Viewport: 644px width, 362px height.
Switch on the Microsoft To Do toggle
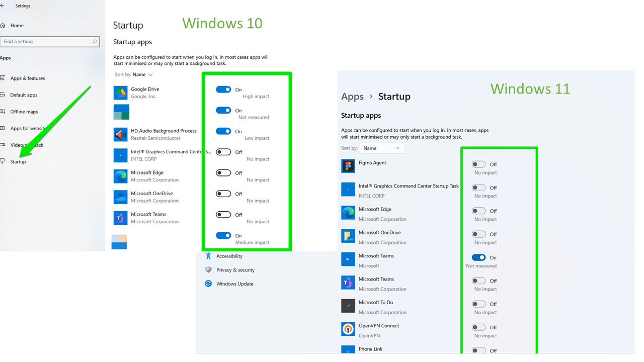[x=478, y=304]
